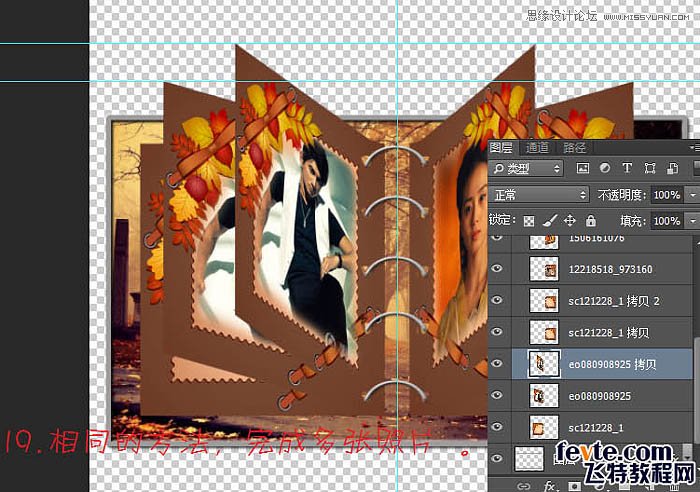Switch to the 通道 channels tab
Screen dimensions: 700x492
pos(537,147)
